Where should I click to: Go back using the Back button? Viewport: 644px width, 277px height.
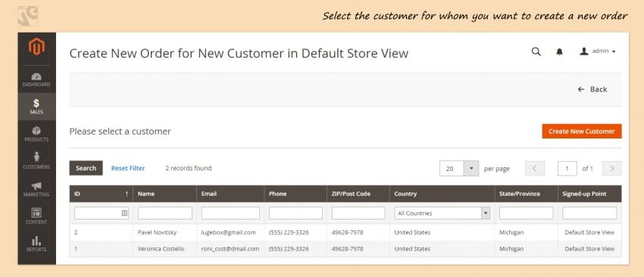pyautogui.click(x=592, y=89)
